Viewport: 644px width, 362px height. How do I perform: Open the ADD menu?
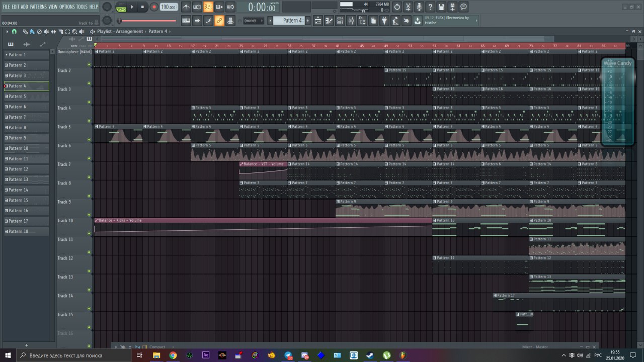point(25,7)
